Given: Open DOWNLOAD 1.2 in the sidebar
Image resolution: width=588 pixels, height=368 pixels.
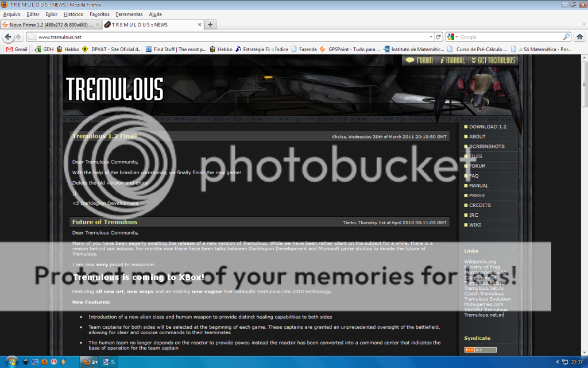Looking at the screenshot, I should tap(488, 127).
